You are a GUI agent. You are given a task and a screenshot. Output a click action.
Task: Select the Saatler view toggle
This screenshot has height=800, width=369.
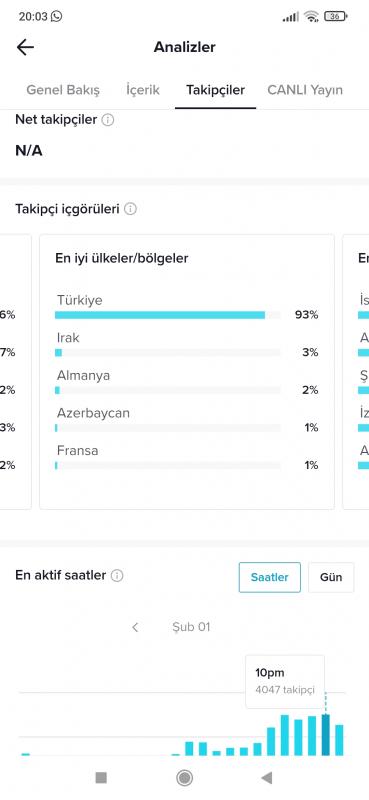point(269,578)
